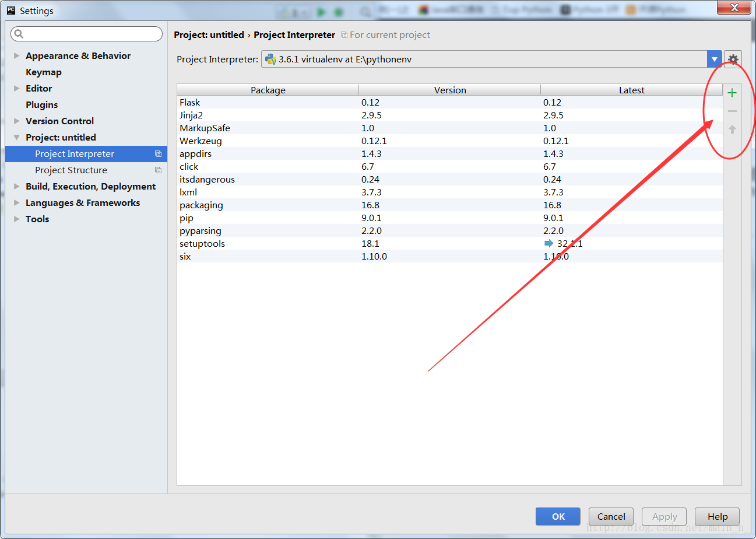
Task: Click the search magnifier icon in settings
Action: coord(19,34)
